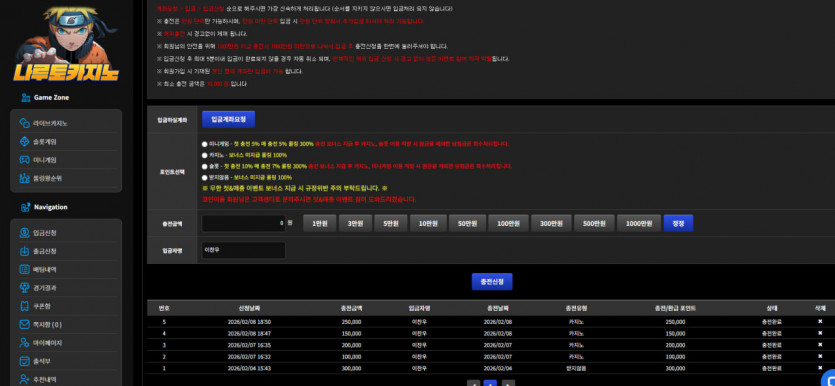The image size is (835, 386).
Task: Click the 슬롯게임 sidebar icon
Action: click(x=24, y=142)
